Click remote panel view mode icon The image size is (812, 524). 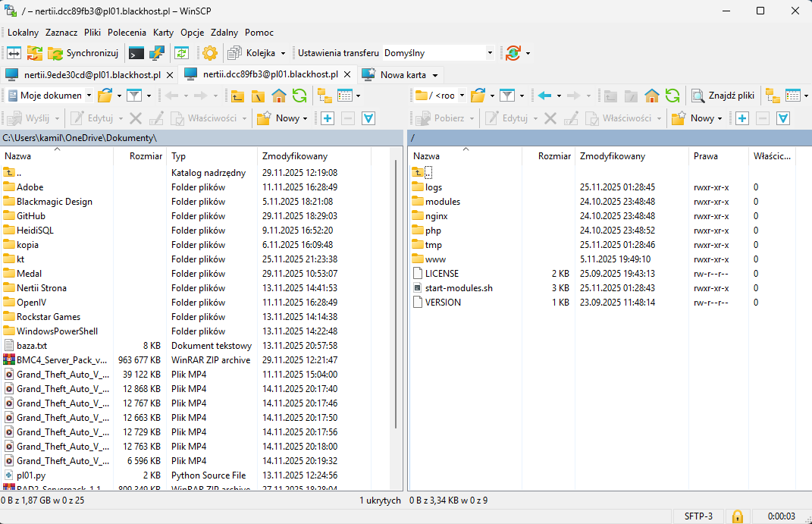(793, 96)
